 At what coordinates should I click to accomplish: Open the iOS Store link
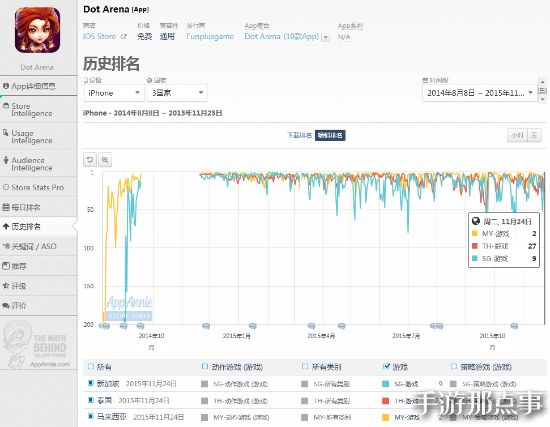(x=99, y=36)
